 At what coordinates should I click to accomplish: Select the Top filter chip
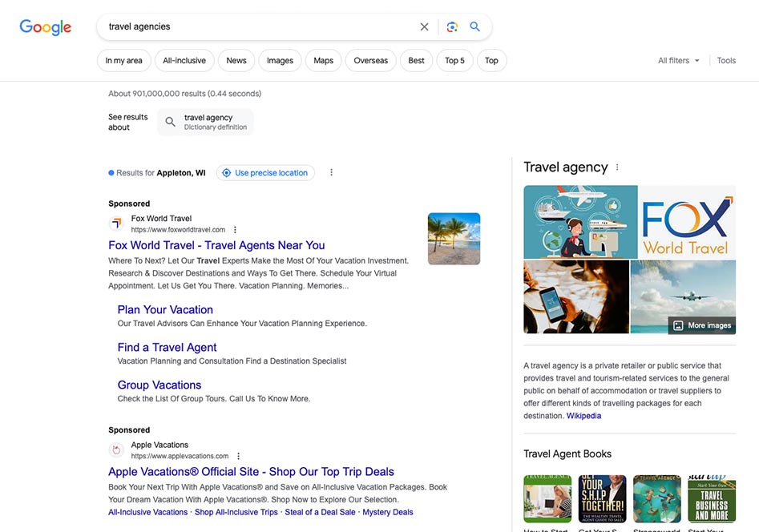pos(491,61)
